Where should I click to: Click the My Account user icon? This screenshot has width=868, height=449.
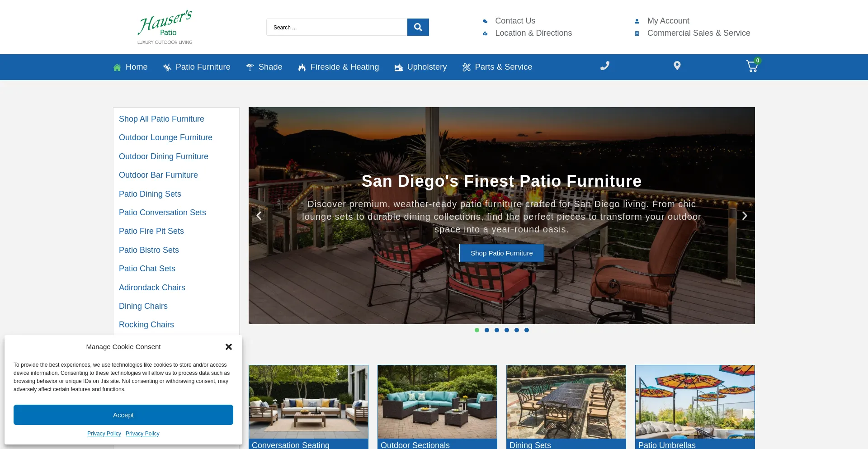point(637,21)
